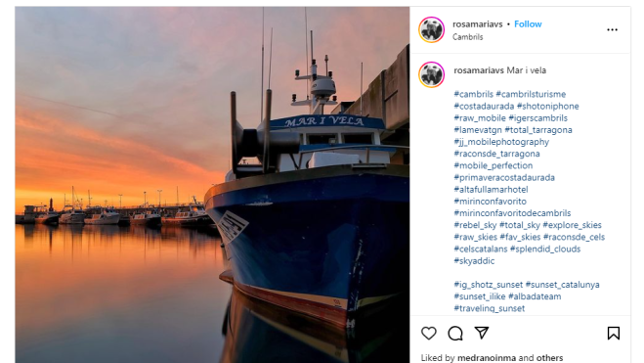Open the #jj_mobilephotography hashtag
The width and height of the screenshot is (644, 363).
501,142
